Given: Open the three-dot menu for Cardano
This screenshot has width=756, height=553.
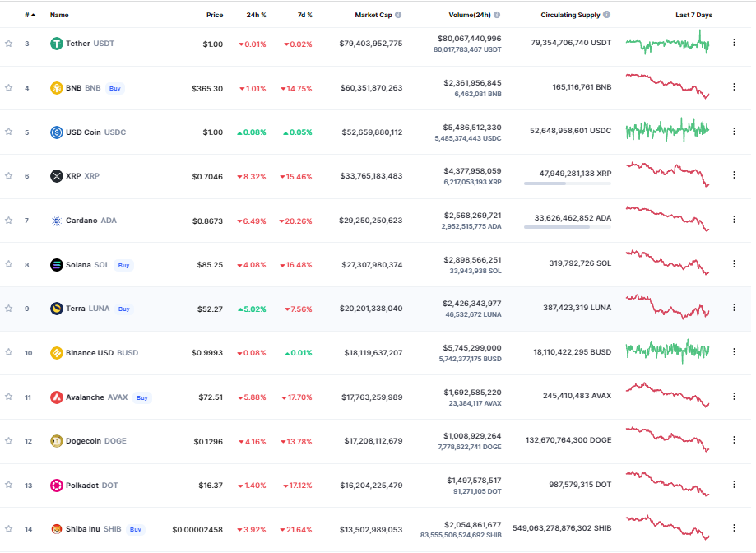Looking at the screenshot, I should (734, 220).
